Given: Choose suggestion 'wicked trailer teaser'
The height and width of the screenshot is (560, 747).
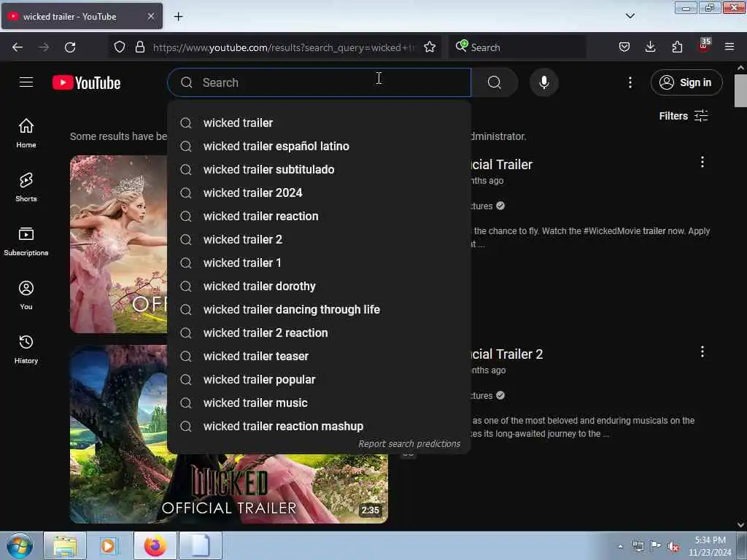Looking at the screenshot, I should click(x=320, y=356).
